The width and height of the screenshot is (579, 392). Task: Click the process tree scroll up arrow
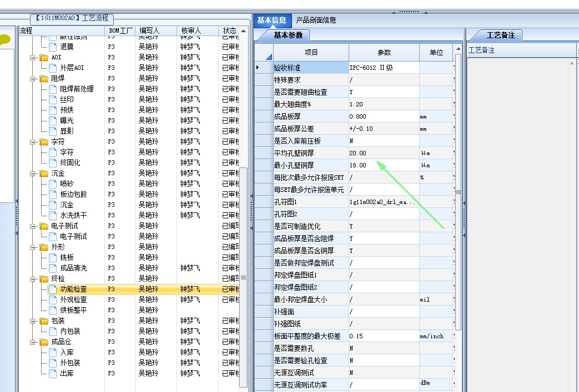[x=243, y=30]
